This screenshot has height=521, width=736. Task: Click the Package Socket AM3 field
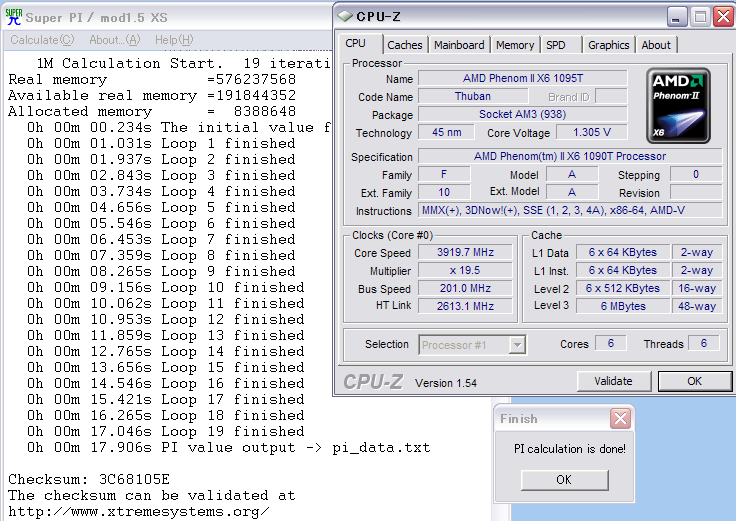(522, 114)
